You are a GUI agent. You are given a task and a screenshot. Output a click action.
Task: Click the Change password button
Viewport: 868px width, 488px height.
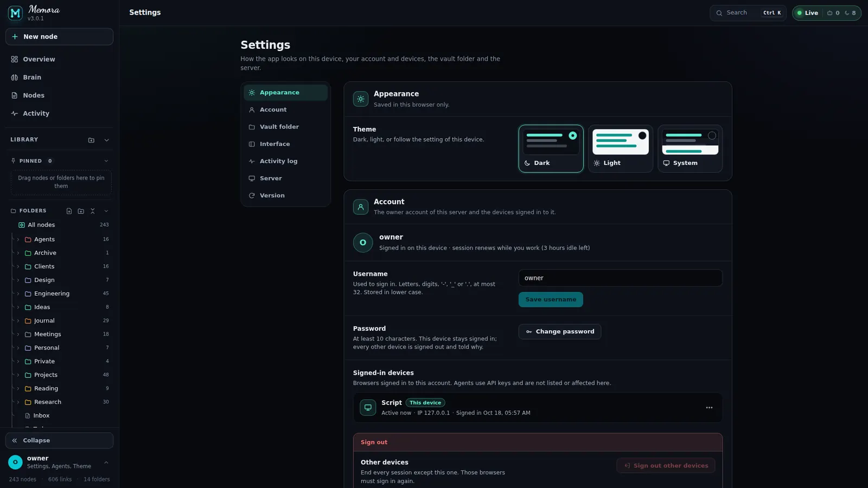(559, 332)
